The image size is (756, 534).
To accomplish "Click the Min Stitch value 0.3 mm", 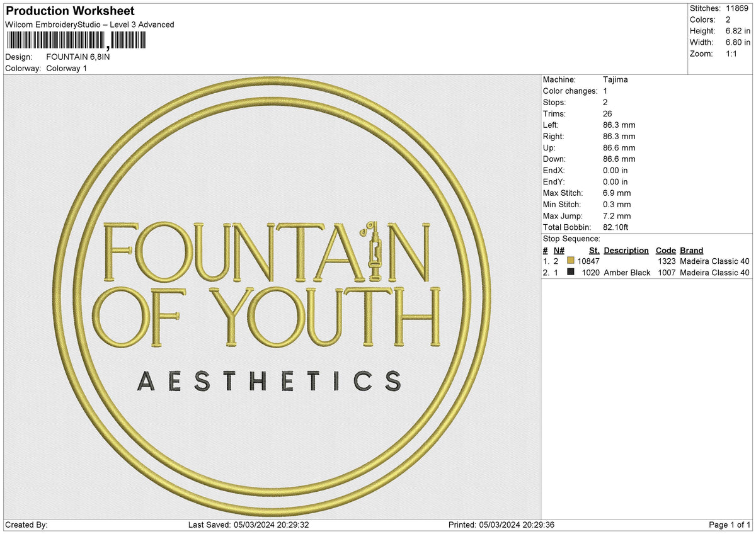I will [617, 204].
